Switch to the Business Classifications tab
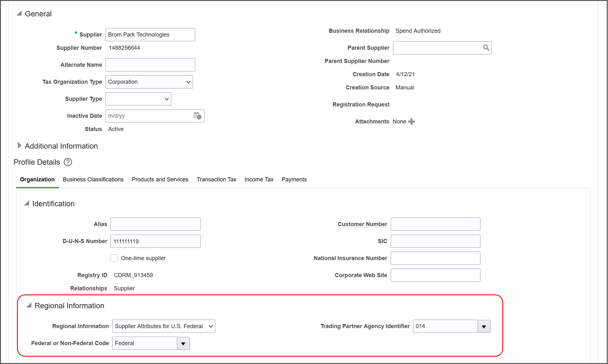The height and width of the screenshot is (364, 608). [x=93, y=179]
